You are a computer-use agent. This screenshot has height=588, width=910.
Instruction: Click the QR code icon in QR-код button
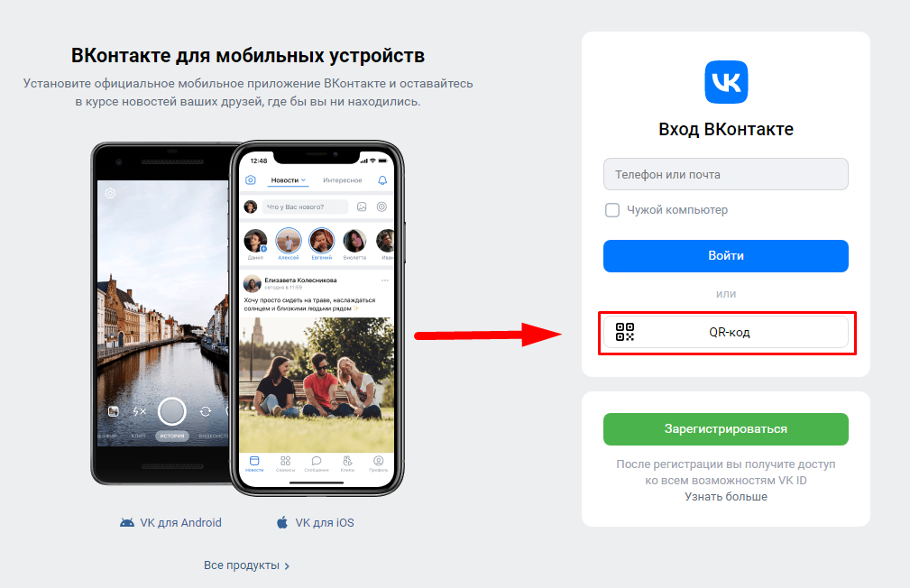click(624, 332)
